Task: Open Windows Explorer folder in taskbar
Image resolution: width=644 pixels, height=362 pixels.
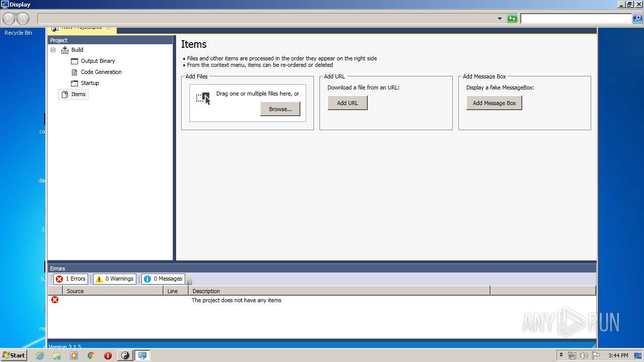Action: pos(57,355)
